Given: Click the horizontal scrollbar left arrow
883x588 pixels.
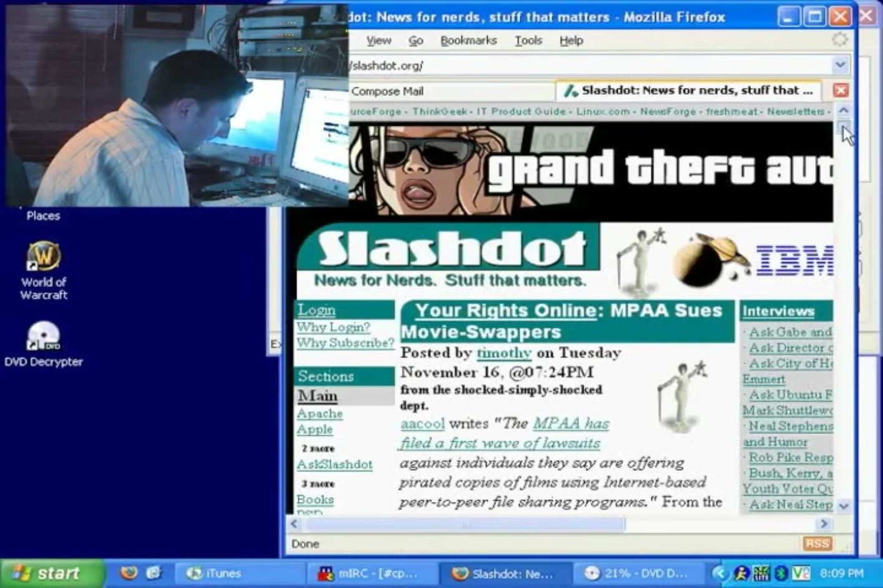Looking at the screenshot, I should [295, 524].
